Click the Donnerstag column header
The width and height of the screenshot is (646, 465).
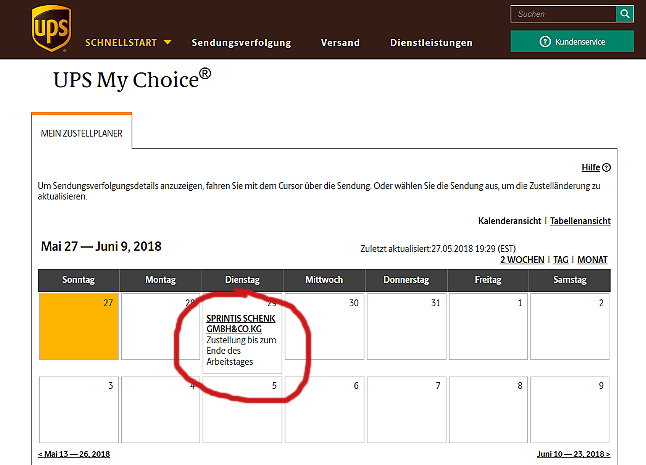click(406, 280)
